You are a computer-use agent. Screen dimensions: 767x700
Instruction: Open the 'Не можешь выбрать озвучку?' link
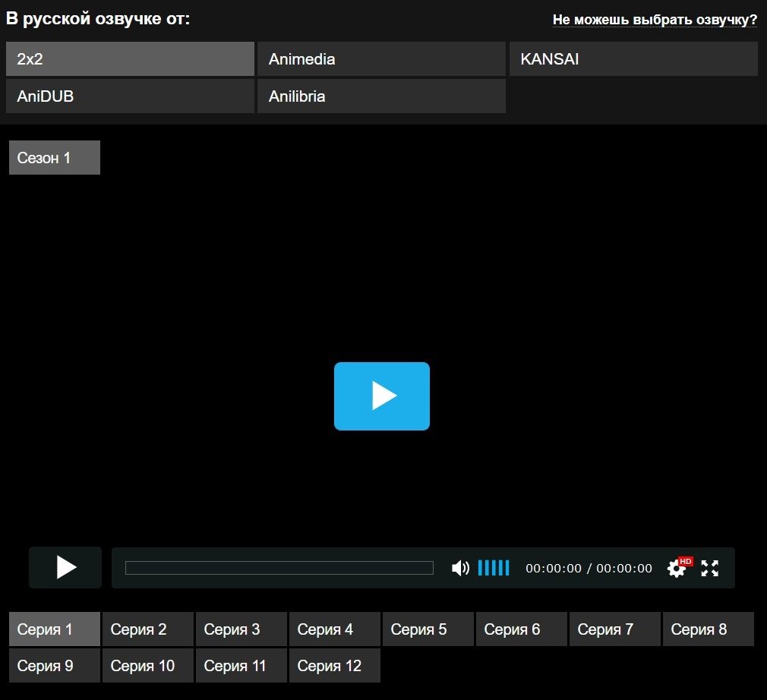655,20
